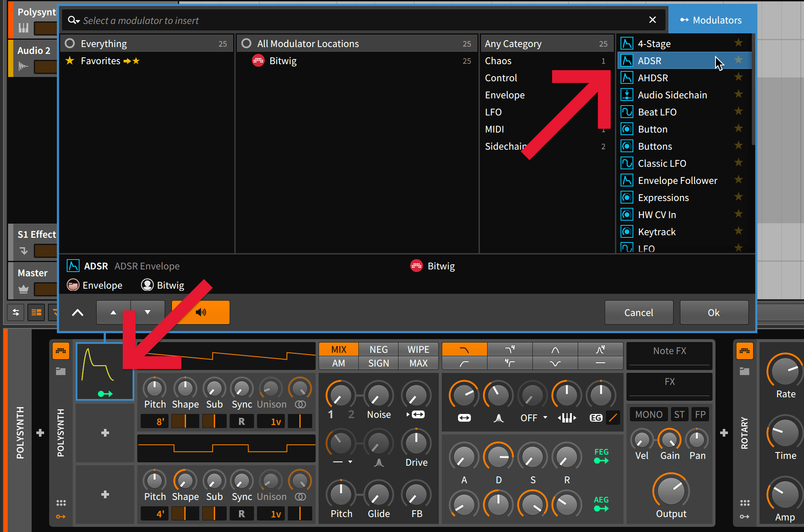Image resolution: width=804 pixels, height=532 pixels.
Task: Add a modulator in the second empty slot
Action: click(105, 433)
